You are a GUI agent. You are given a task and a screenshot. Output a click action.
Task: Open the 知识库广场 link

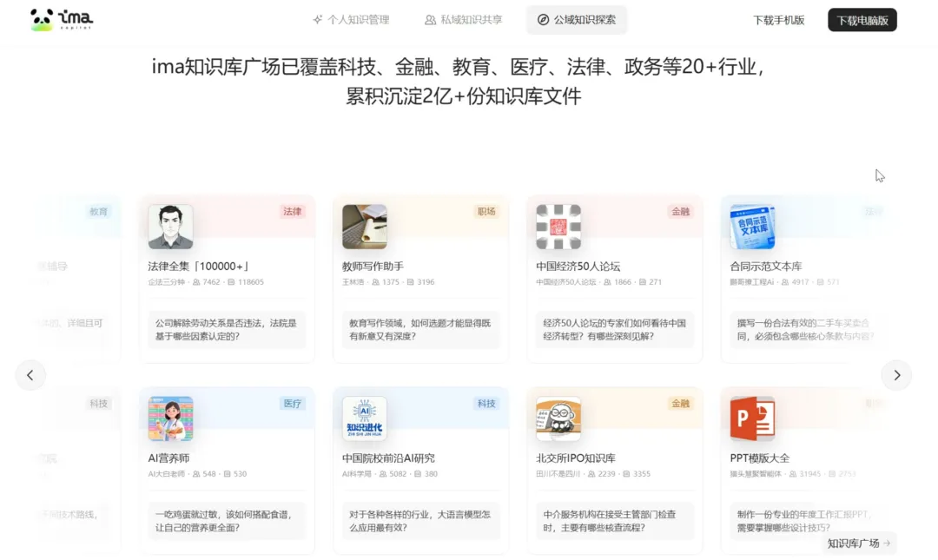click(x=858, y=544)
